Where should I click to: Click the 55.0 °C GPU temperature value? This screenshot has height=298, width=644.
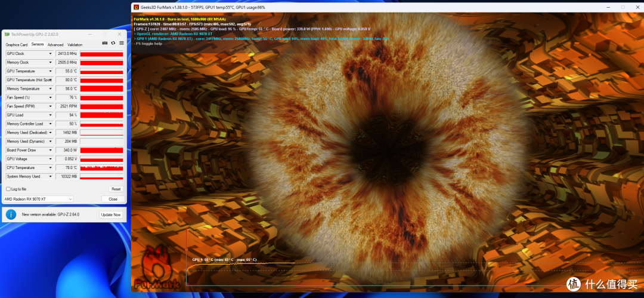pyautogui.click(x=67, y=71)
